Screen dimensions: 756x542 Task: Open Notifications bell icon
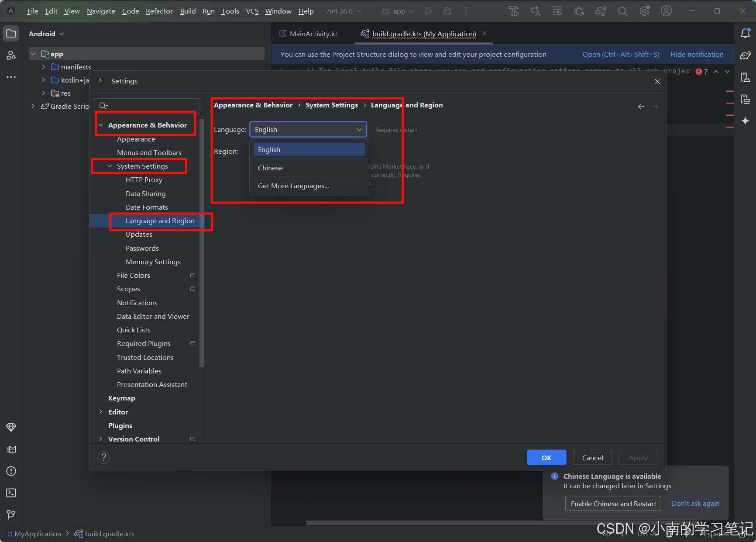point(745,34)
